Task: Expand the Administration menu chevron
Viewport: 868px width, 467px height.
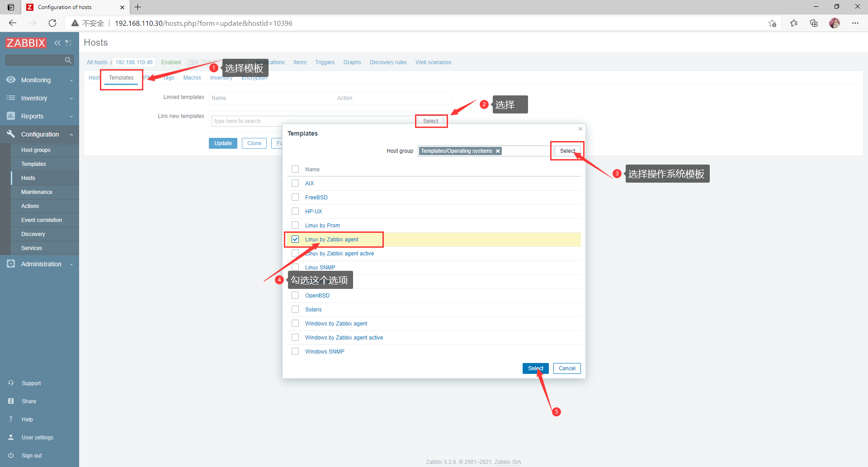Action: point(71,264)
